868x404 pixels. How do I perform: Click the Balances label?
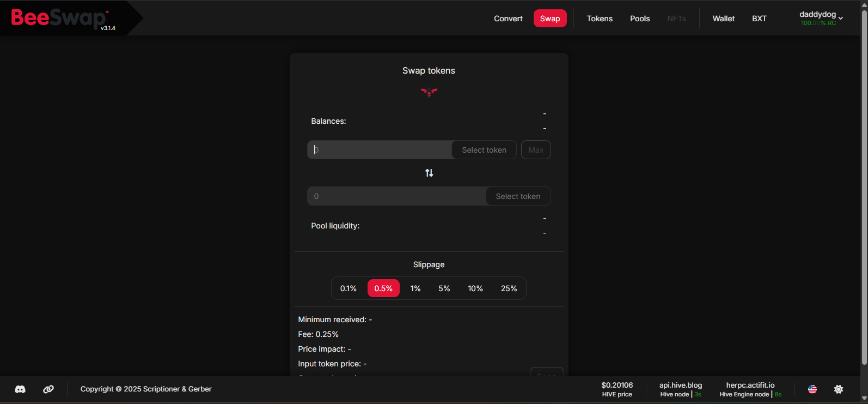click(328, 121)
